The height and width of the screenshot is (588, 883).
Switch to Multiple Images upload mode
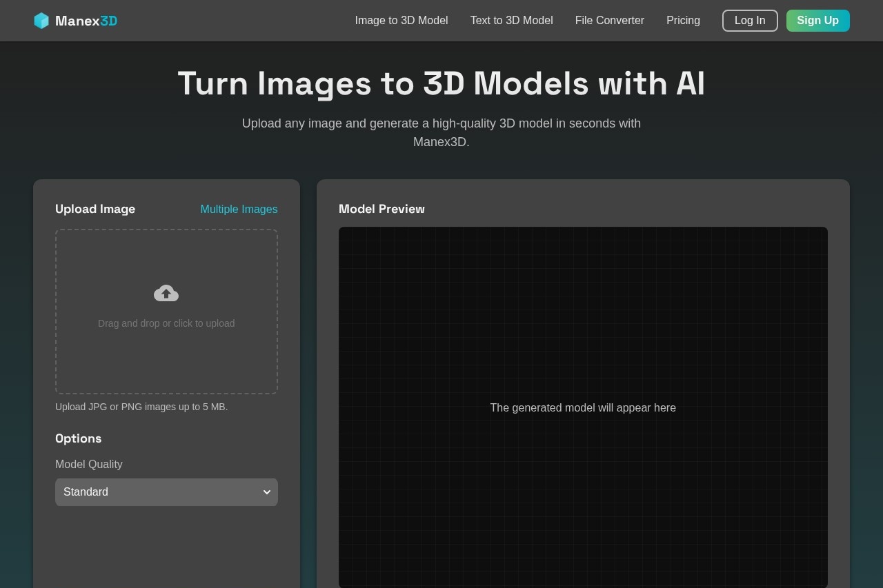239,209
